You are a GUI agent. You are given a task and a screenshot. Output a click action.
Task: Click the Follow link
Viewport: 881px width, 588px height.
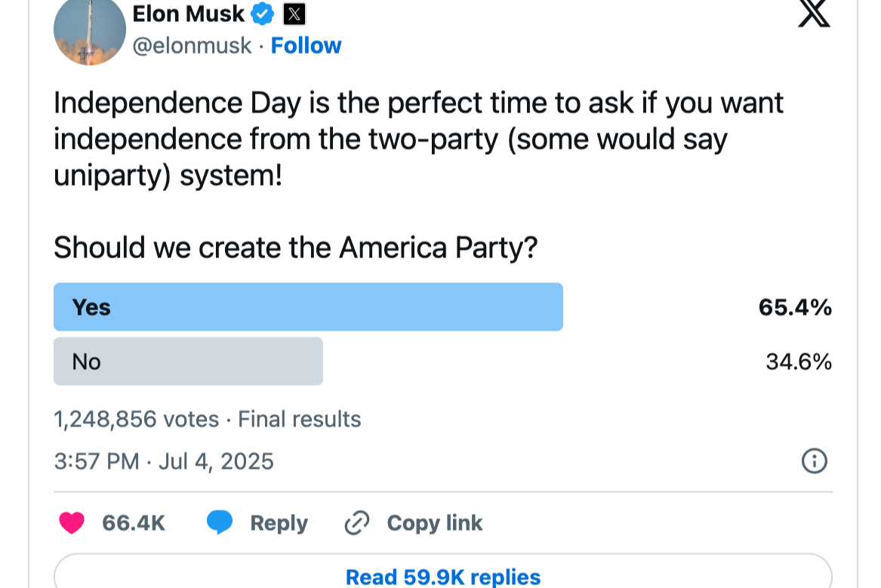pos(306,46)
